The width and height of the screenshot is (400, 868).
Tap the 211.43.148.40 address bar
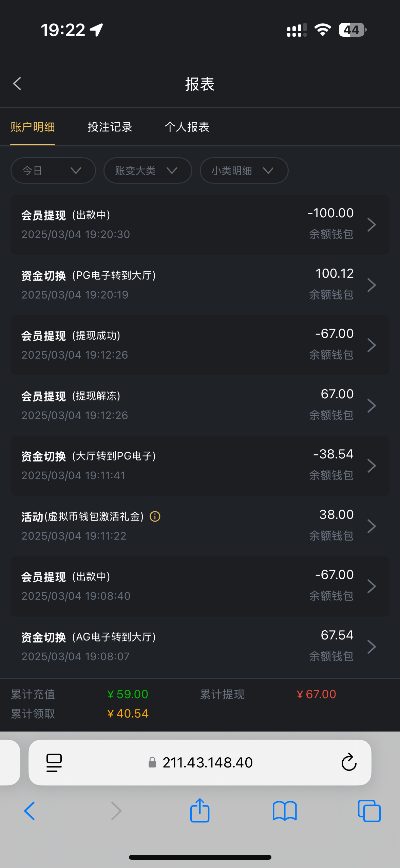pyautogui.click(x=207, y=763)
